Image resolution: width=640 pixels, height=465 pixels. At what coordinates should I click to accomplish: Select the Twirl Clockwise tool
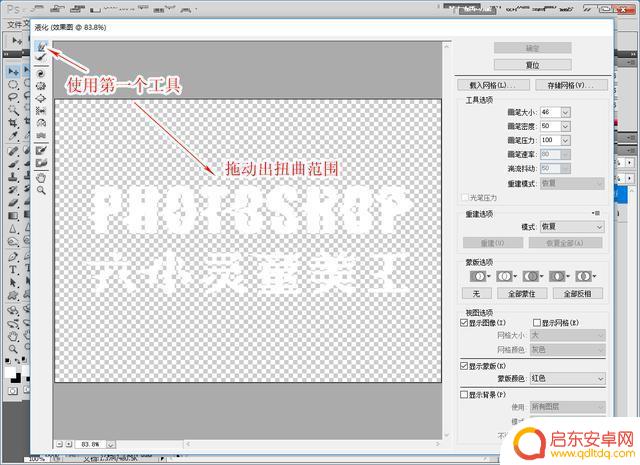(41, 74)
